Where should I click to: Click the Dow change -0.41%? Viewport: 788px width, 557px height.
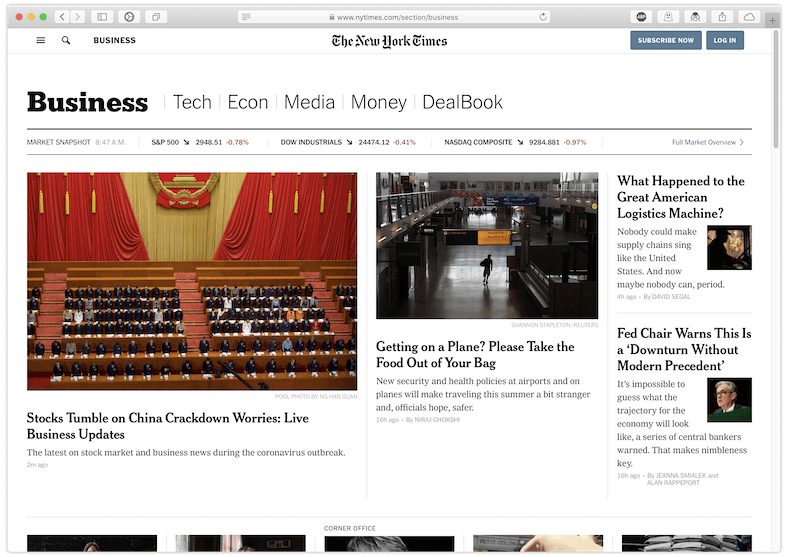click(x=405, y=142)
